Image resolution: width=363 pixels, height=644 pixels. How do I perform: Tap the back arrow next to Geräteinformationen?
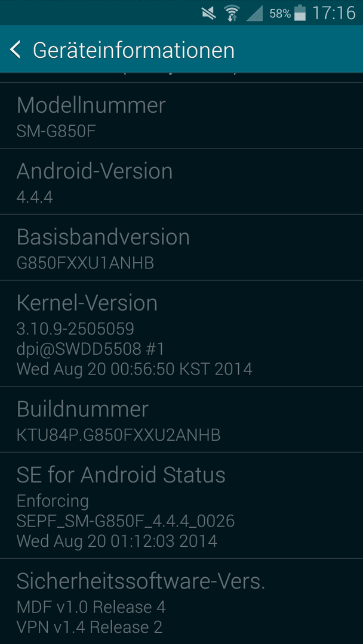point(15,49)
